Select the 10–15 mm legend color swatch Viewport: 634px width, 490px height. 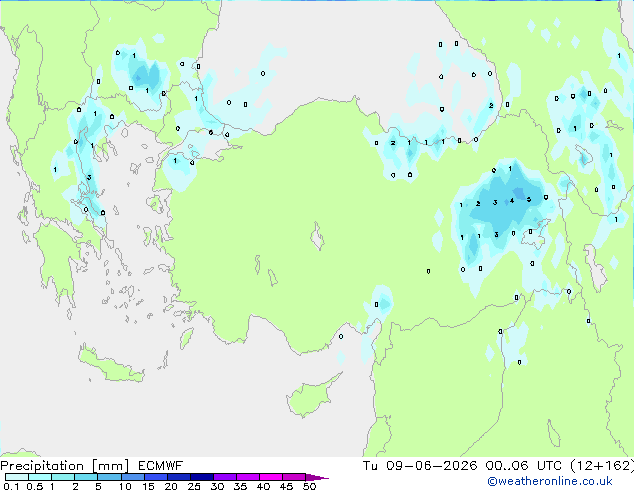(132, 477)
